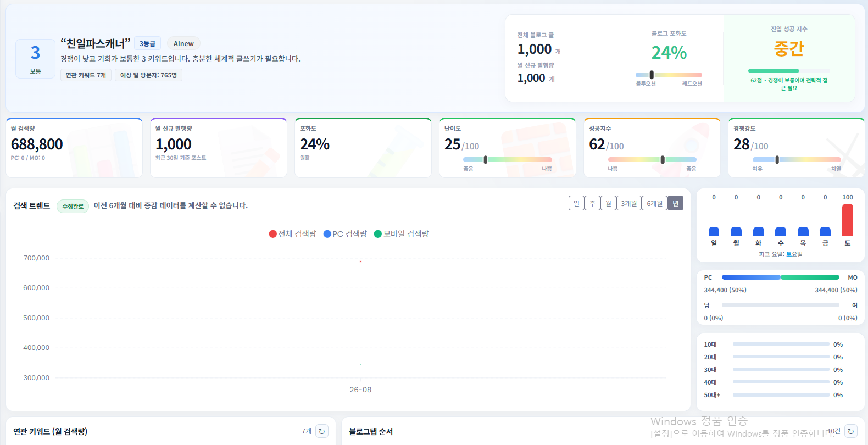Screen dimensions: 868x445
Task: Select the 년 trend period
Action: [675, 203]
